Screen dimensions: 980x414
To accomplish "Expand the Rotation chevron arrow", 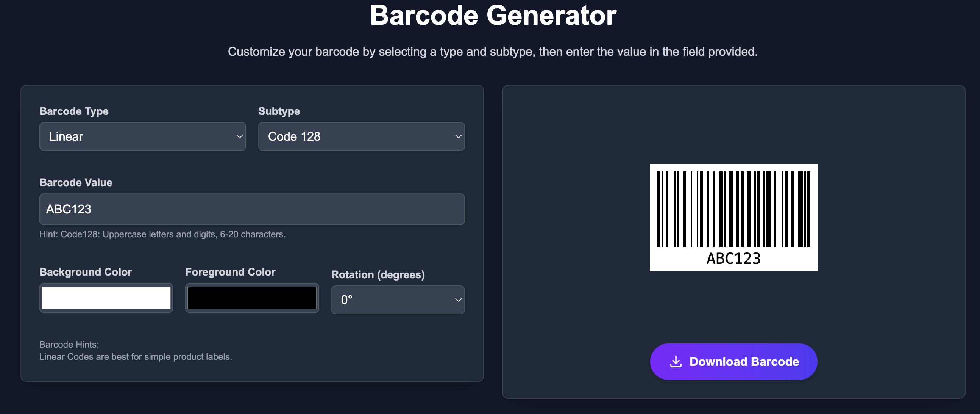I will [459, 300].
